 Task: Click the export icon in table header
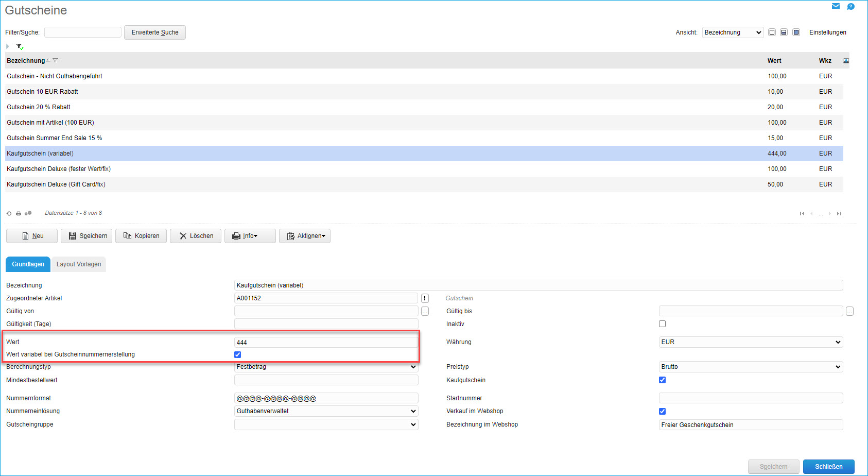pyautogui.click(x=846, y=61)
